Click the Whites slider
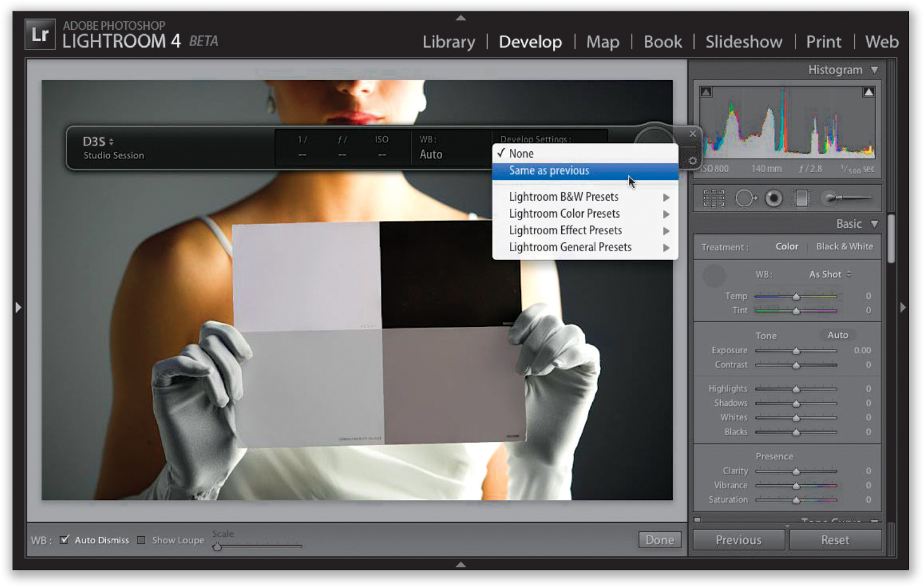 point(796,418)
